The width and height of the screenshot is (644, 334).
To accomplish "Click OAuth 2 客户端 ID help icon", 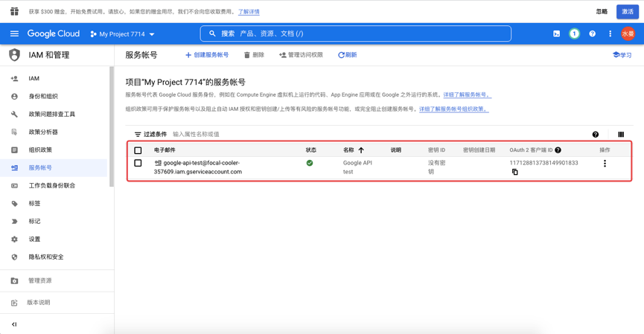I will (558, 150).
